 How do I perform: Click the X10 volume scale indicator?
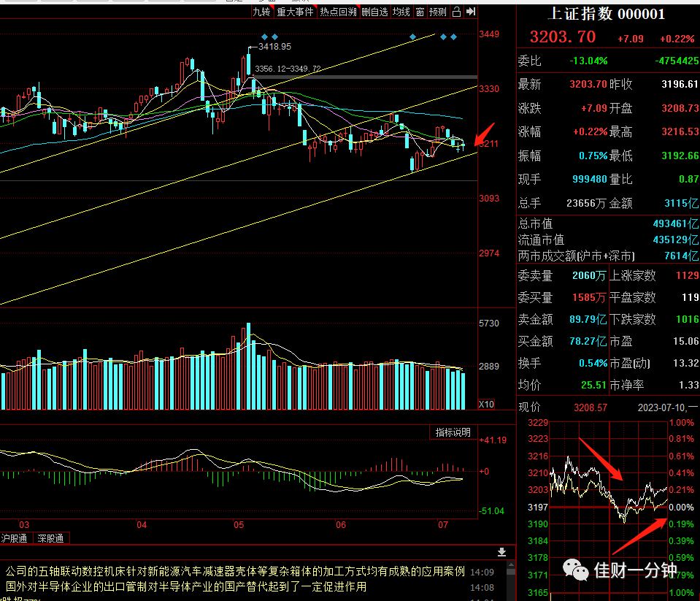tap(486, 404)
